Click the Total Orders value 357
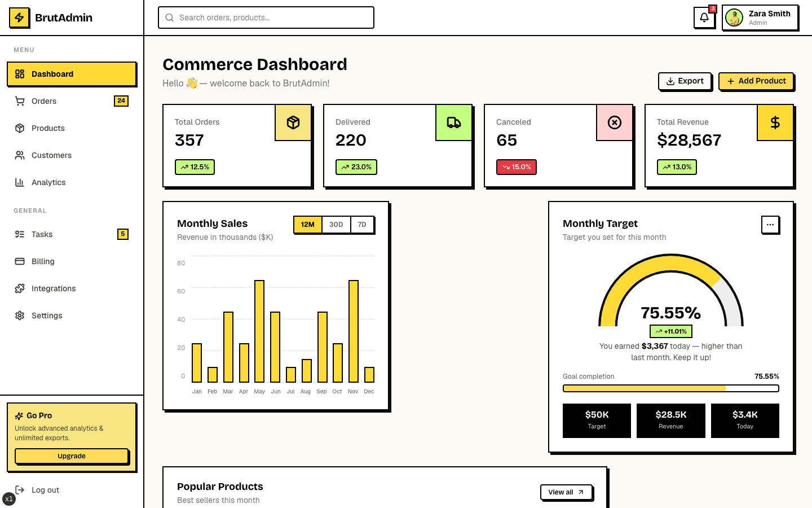The image size is (812, 508). coord(189,140)
